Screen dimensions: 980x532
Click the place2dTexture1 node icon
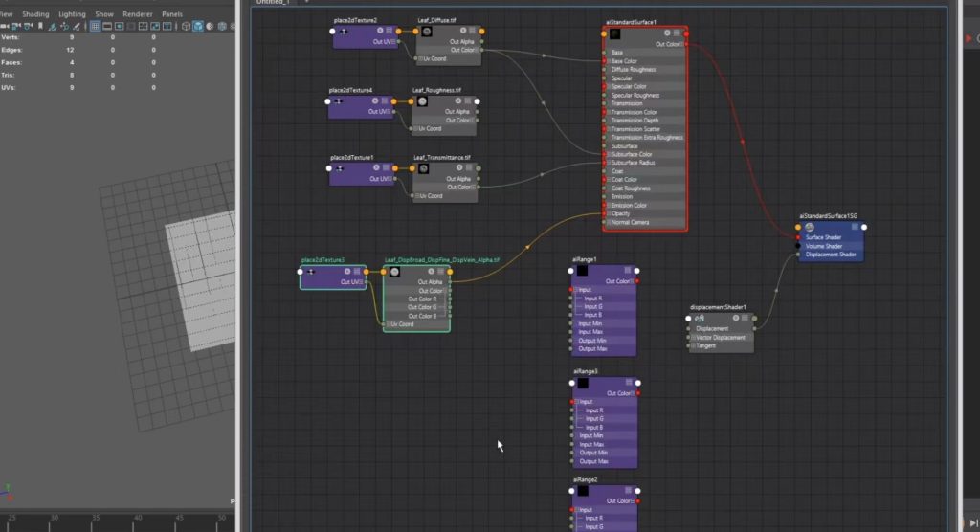click(340, 168)
